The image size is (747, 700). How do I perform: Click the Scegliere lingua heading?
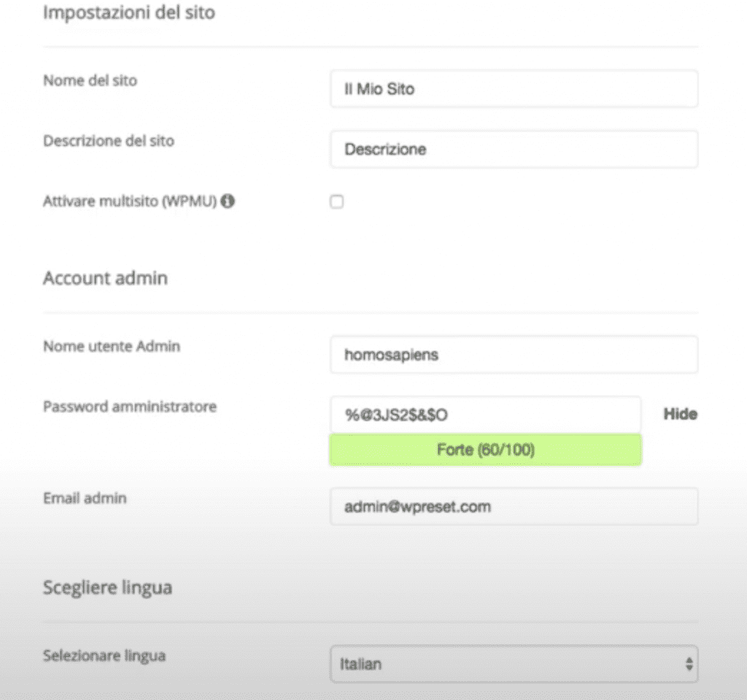(108, 588)
